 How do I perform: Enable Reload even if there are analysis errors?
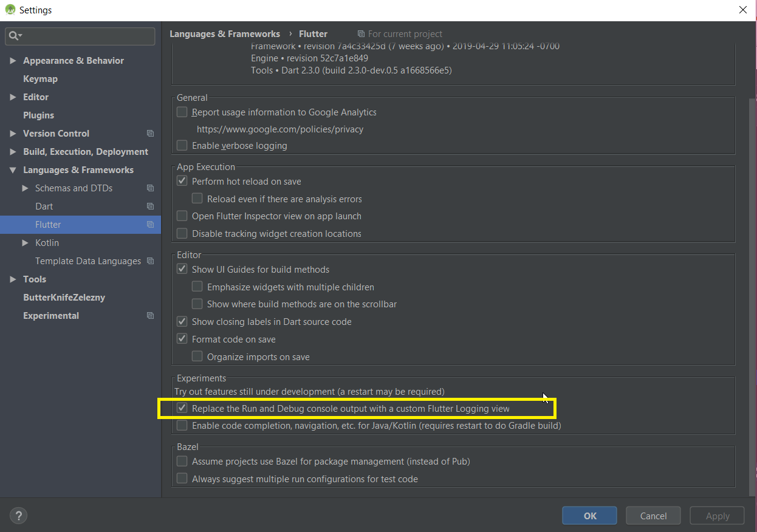197,199
